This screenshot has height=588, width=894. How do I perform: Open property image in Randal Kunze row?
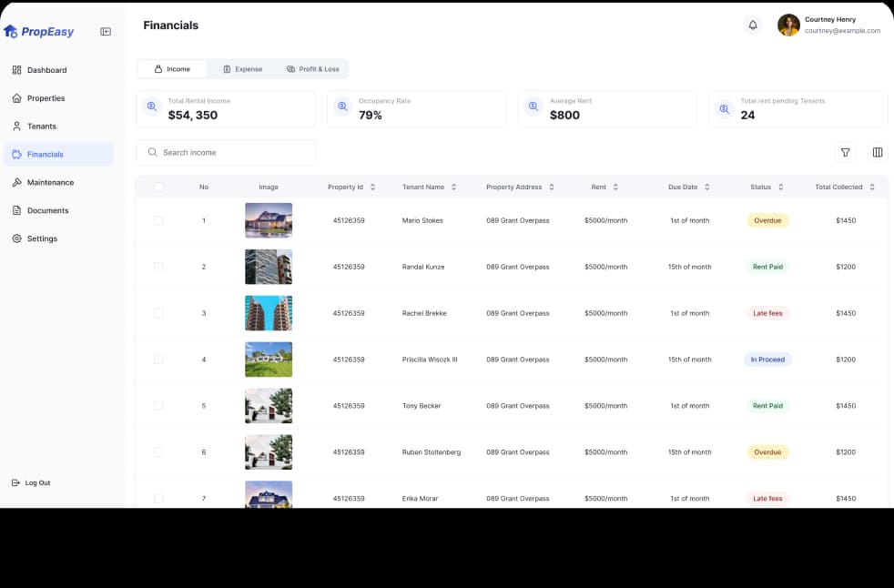point(269,267)
